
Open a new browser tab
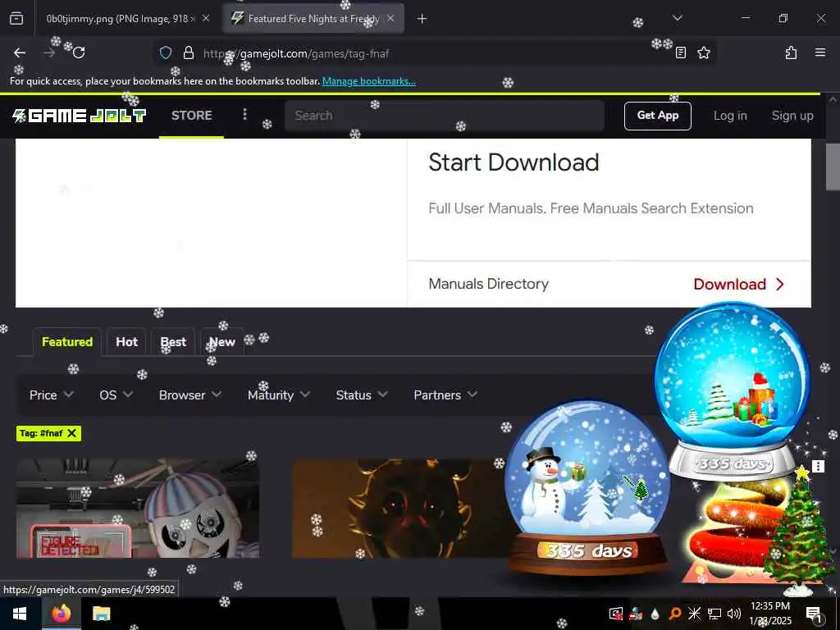[x=422, y=19]
